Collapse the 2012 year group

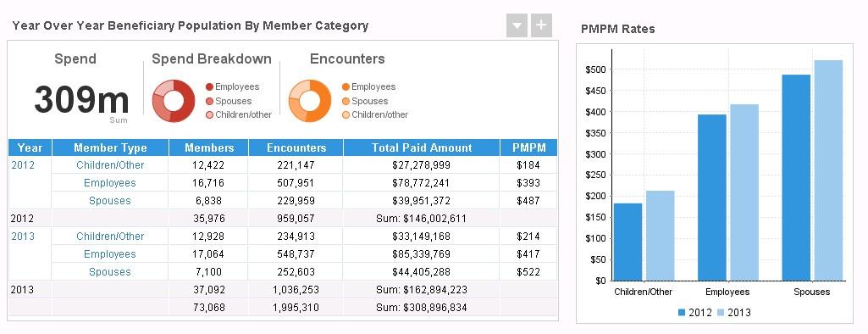point(23,165)
